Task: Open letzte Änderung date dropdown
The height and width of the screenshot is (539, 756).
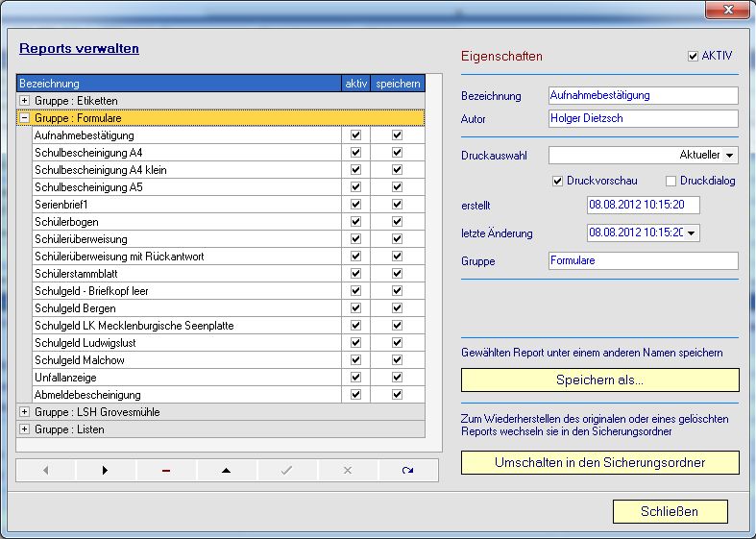Action: point(692,233)
